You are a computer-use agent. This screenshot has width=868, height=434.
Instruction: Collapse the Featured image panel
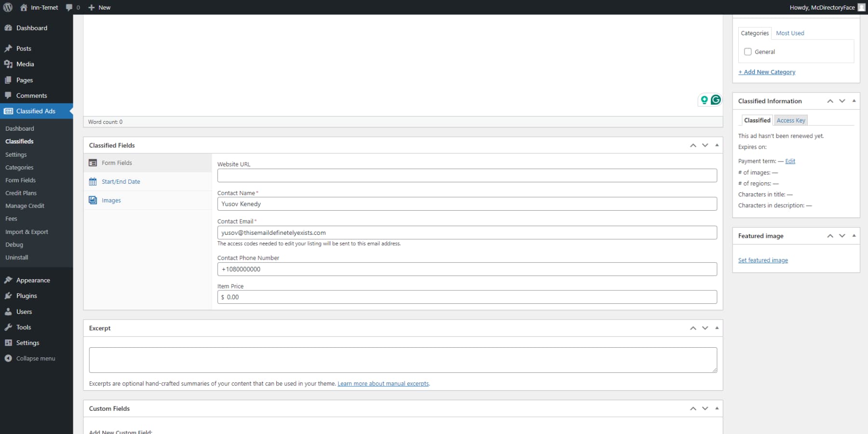point(854,236)
